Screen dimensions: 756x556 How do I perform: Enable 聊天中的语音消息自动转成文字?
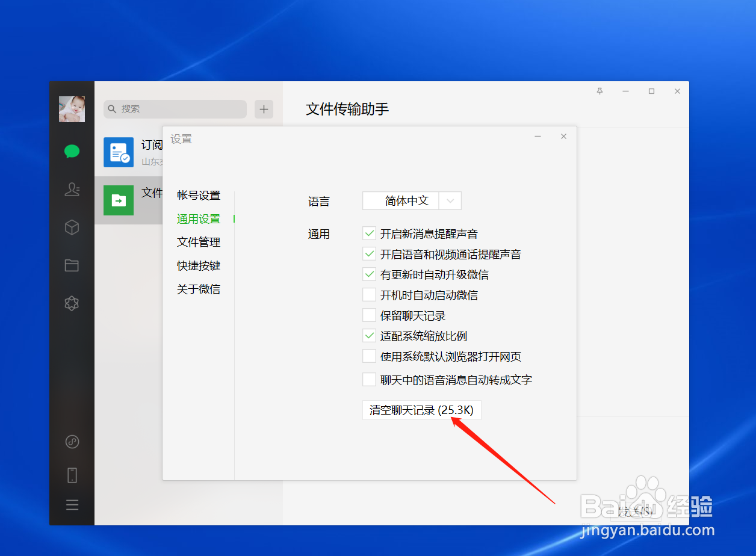369,380
